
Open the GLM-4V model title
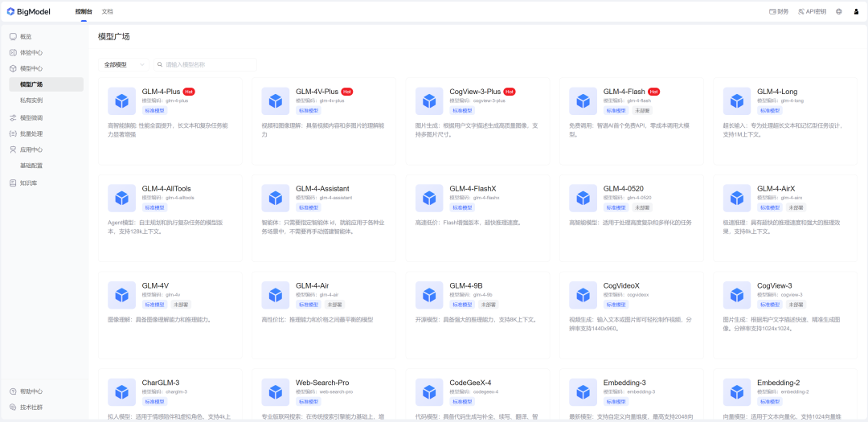155,286
